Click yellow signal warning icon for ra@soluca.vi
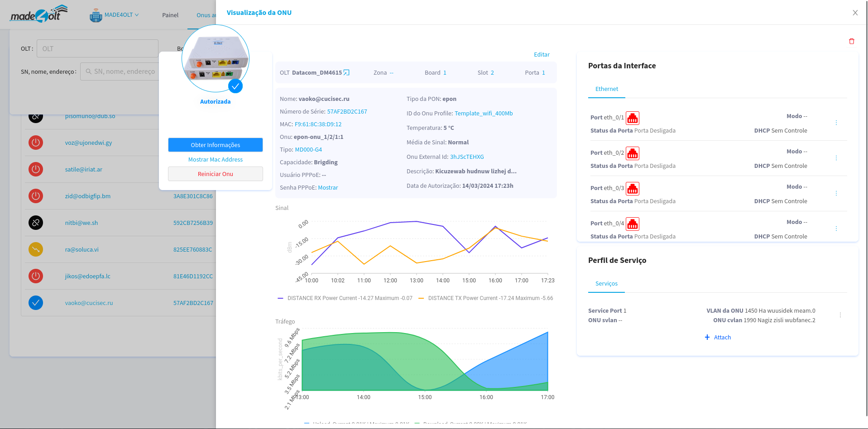 pyautogui.click(x=36, y=249)
